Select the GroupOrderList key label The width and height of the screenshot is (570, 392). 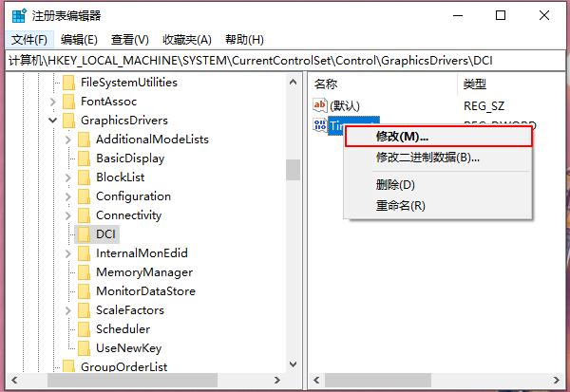coord(123,366)
